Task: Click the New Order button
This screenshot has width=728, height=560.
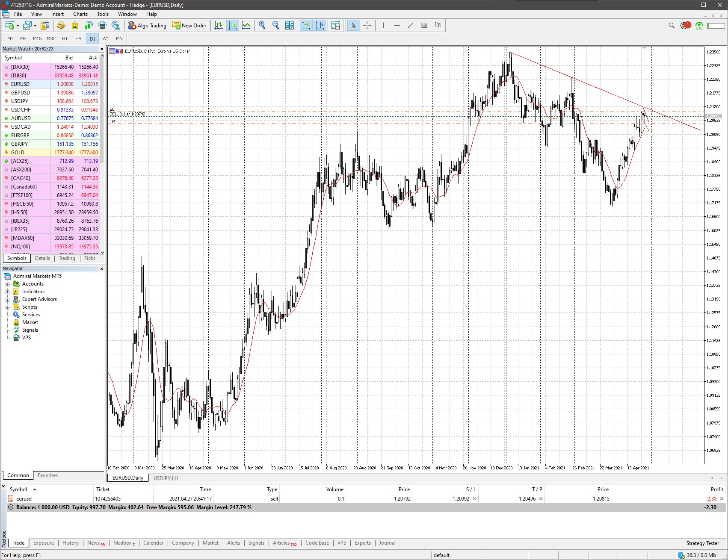Action: (189, 26)
